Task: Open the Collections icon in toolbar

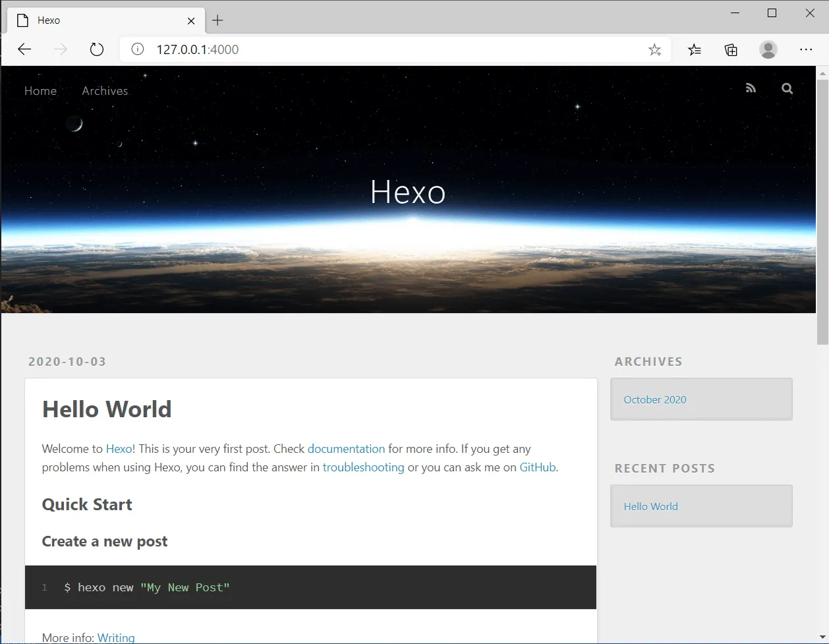Action: 731,49
